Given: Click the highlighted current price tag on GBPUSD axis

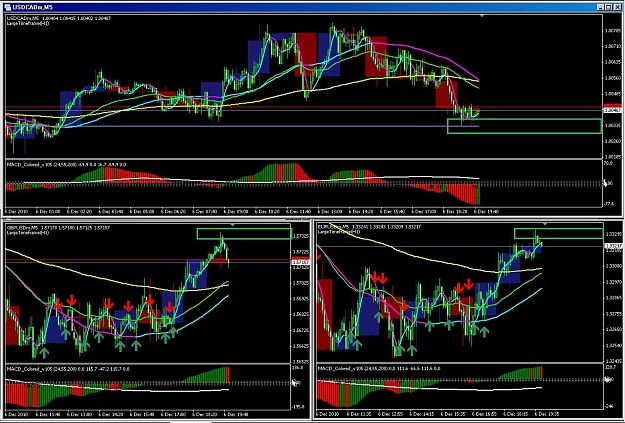Looking at the screenshot, I should [299, 262].
